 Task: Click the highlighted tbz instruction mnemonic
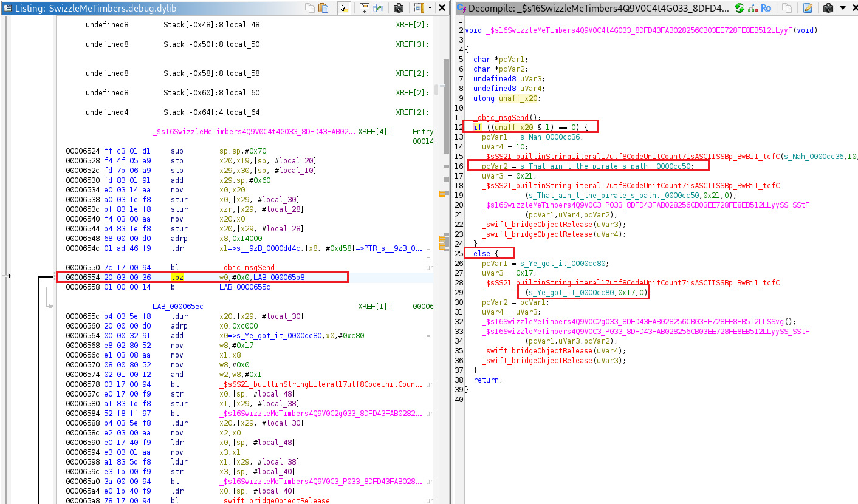point(177,278)
